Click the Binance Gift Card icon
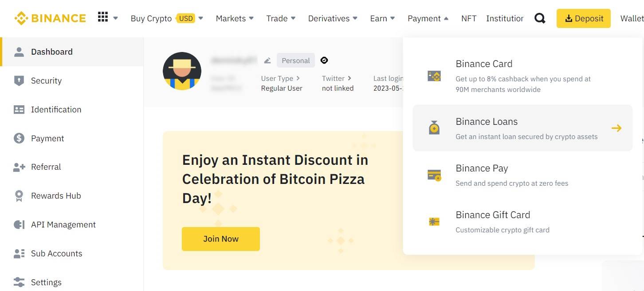The width and height of the screenshot is (644, 291). pos(434,222)
